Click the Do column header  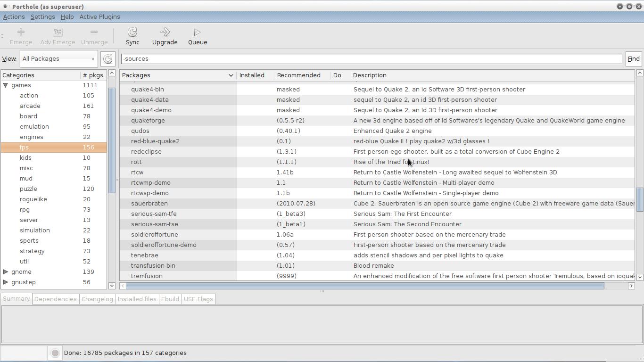(x=340, y=75)
